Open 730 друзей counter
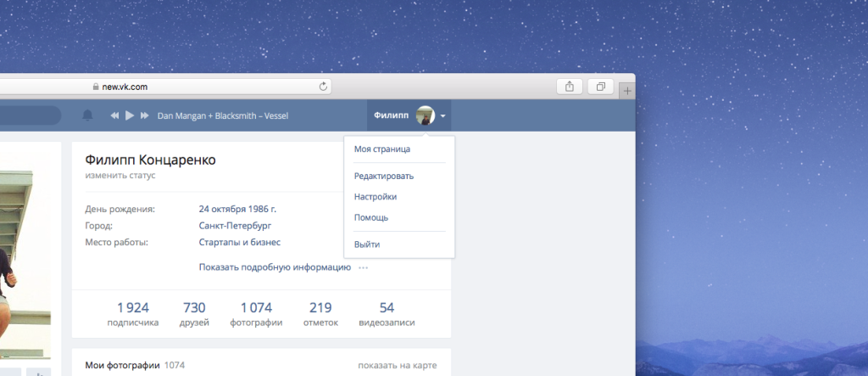 coord(194,314)
